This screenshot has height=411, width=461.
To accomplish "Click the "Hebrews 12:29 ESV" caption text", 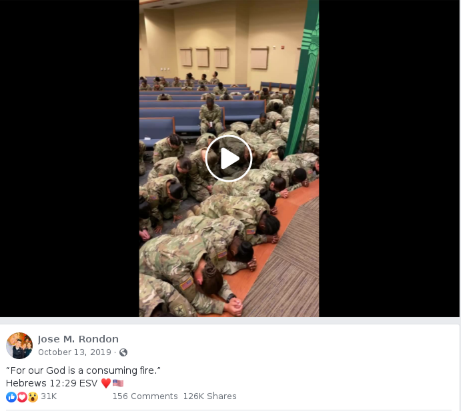I will pos(52,383).
